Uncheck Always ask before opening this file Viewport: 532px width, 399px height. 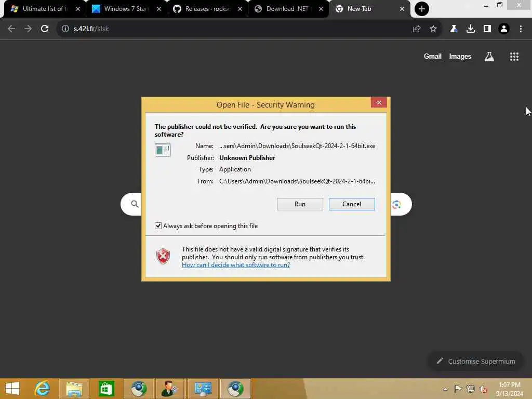[x=158, y=225]
